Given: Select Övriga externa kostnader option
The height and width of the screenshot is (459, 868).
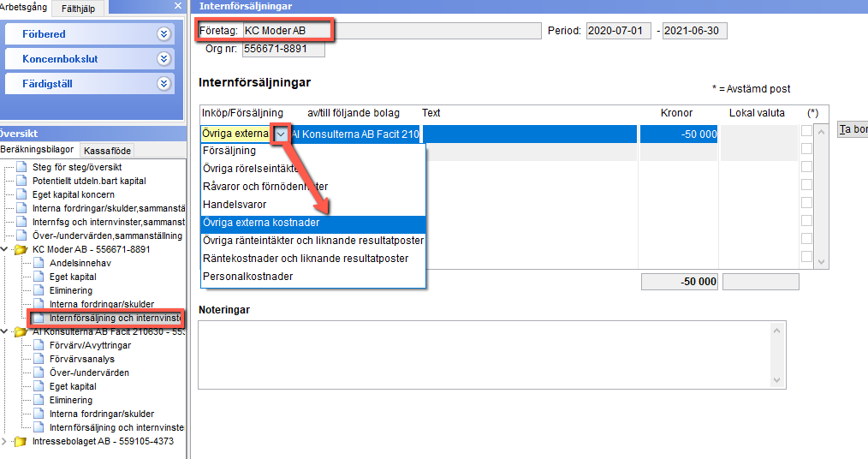Looking at the screenshot, I should click(x=312, y=223).
